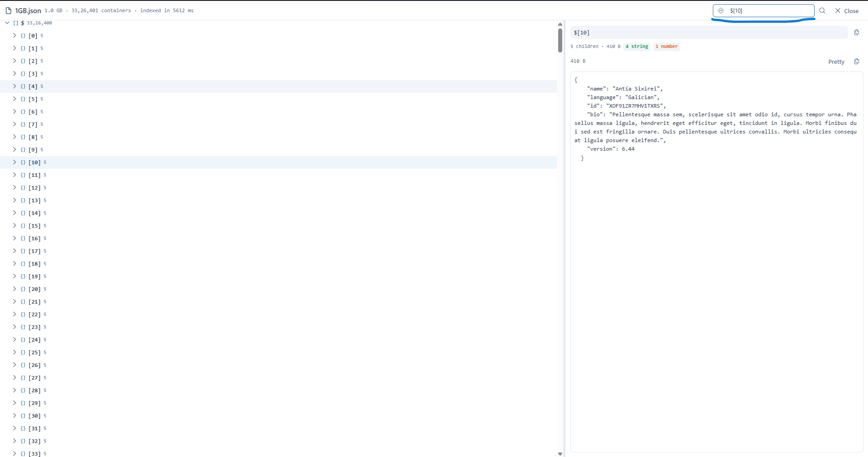Click the tree scrollbar down arrow
868x457 pixels.
560,454
